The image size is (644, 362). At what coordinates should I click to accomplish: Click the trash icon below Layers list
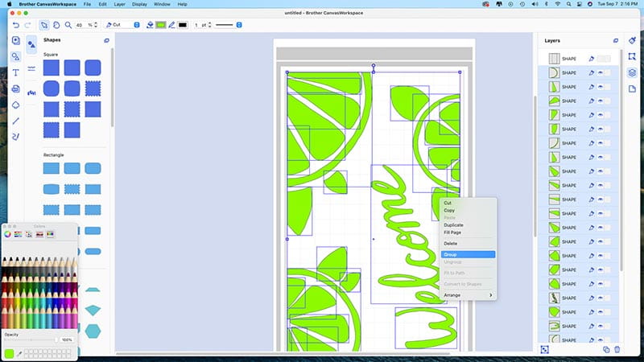[617, 349]
